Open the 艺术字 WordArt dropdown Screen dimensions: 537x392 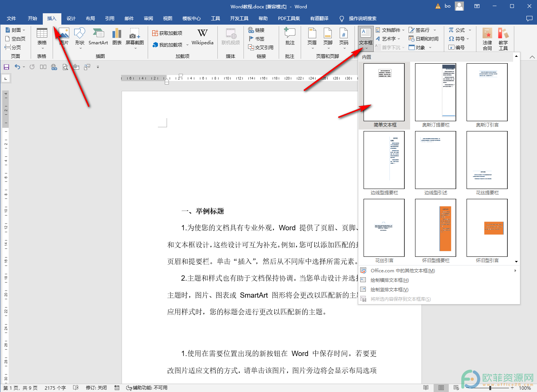click(388, 39)
